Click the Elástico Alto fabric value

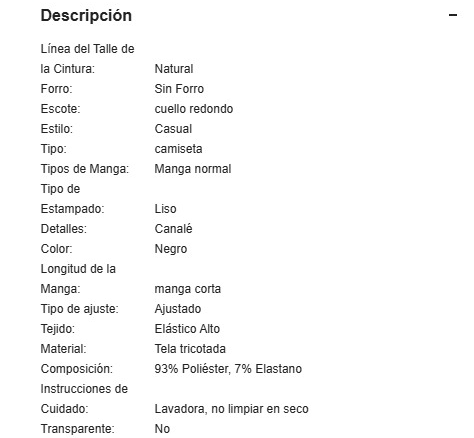[x=187, y=329]
